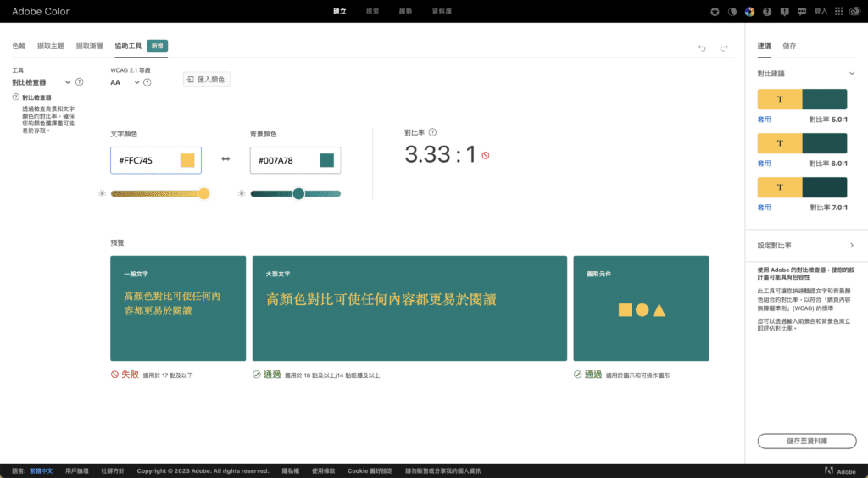Open the 資料庫 menu
The height and width of the screenshot is (478, 868).
coord(442,12)
